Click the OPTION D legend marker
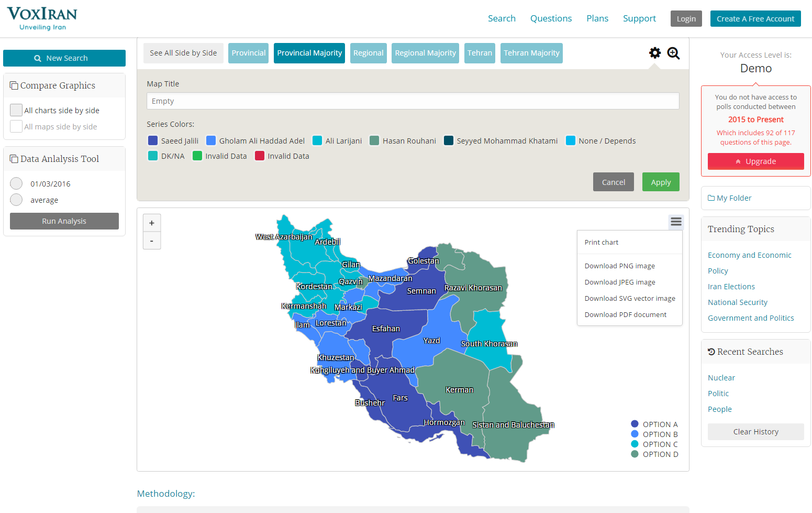Screen dimensions: 812x513 (x=635, y=454)
